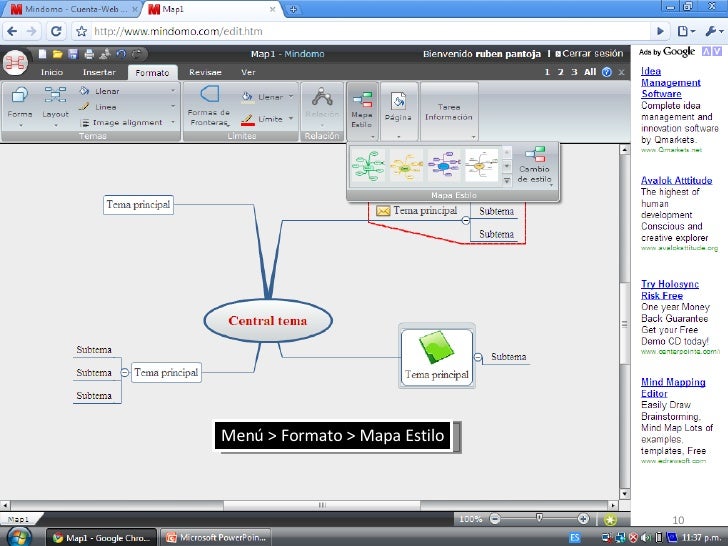This screenshot has height=546, width=728.
Task: Click the envelope icon on Tema principal
Action: [x=383, y=211]
